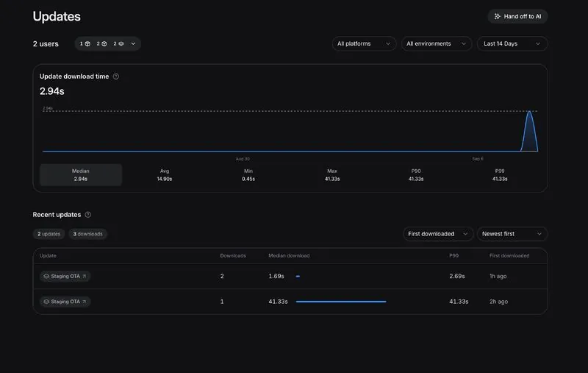The image size is (588, 373).
Task: Open the Last 14 Days range dropdown
Action: click(x=512, y=44)
